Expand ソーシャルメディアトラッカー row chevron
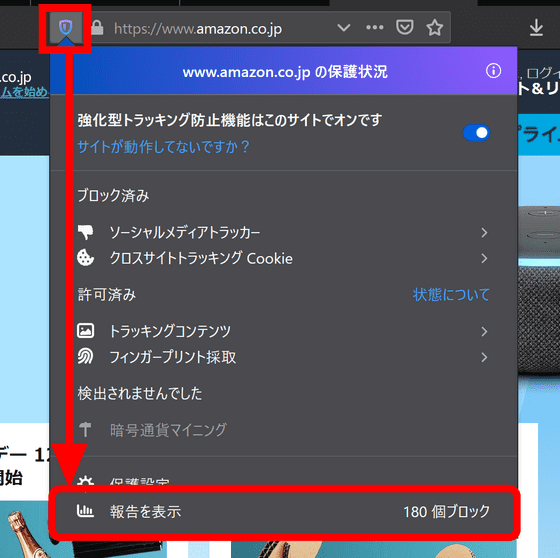The image size is (560, 558). (x=484, y=233)
